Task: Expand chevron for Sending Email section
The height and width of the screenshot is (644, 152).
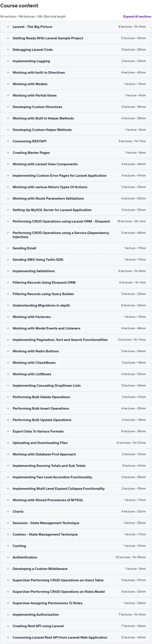Action: (8, 248)
